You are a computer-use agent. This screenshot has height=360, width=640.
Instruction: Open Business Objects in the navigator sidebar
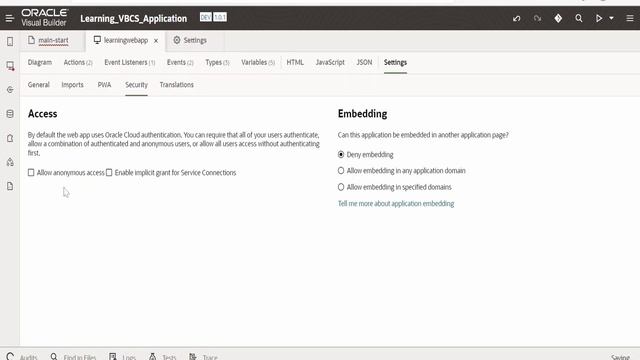(x=10, y=114)
